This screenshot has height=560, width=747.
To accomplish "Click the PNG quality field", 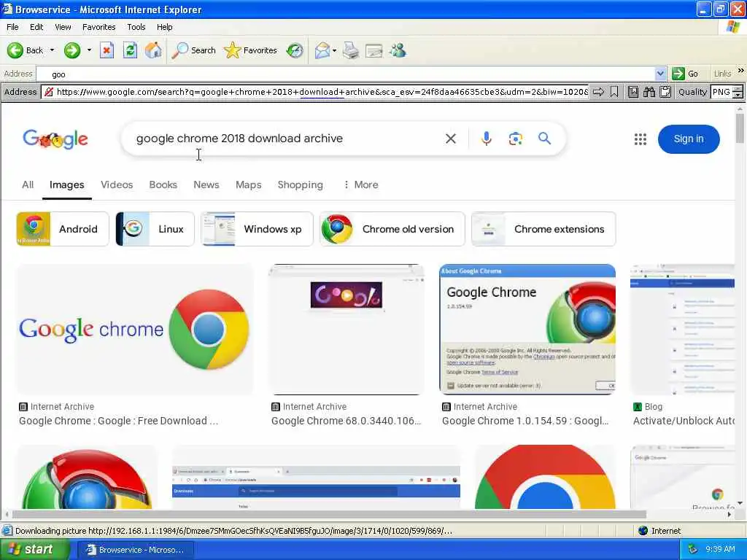I will click(721, 92).
